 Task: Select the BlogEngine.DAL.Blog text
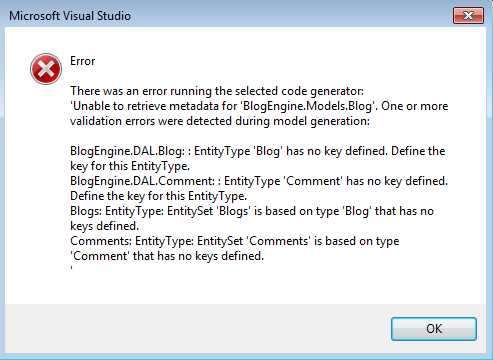tap(127, 151)
